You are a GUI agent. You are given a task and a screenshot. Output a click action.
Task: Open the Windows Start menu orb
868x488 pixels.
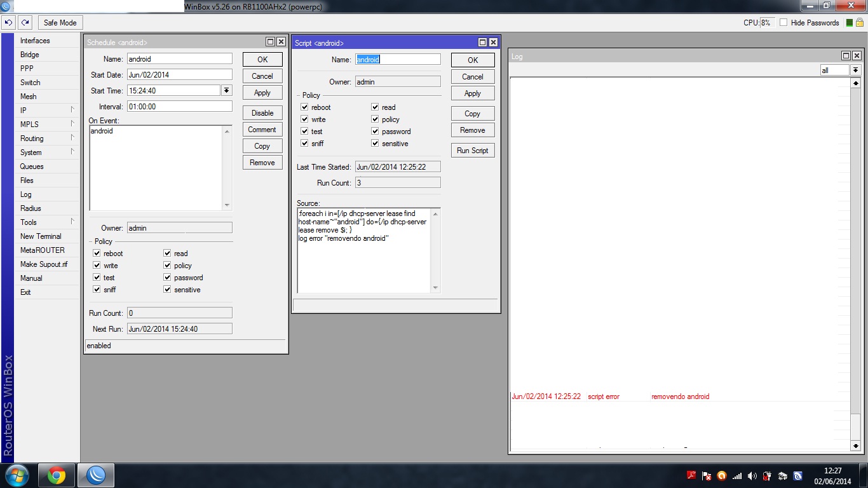pos(16,475)
